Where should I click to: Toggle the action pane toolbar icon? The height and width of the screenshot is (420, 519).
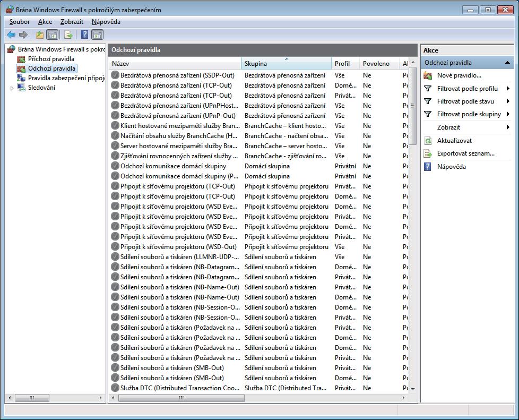point(97,35)
